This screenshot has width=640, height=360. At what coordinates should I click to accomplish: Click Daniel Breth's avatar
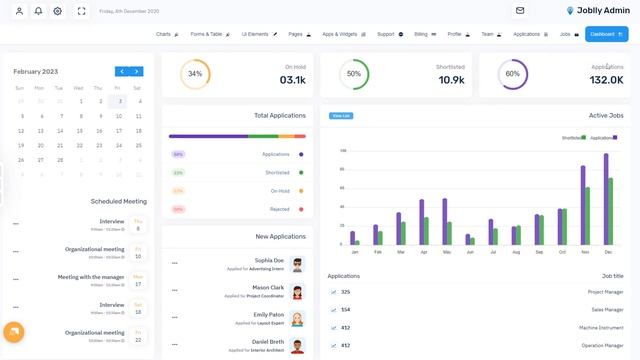click(x=297, y=346)
